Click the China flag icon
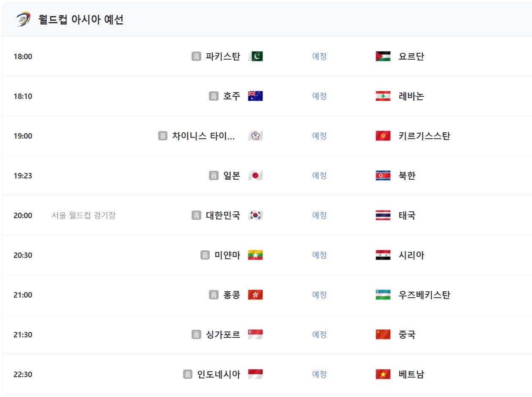Viewport: 532px width, 397px height. [x=382, y=335]
